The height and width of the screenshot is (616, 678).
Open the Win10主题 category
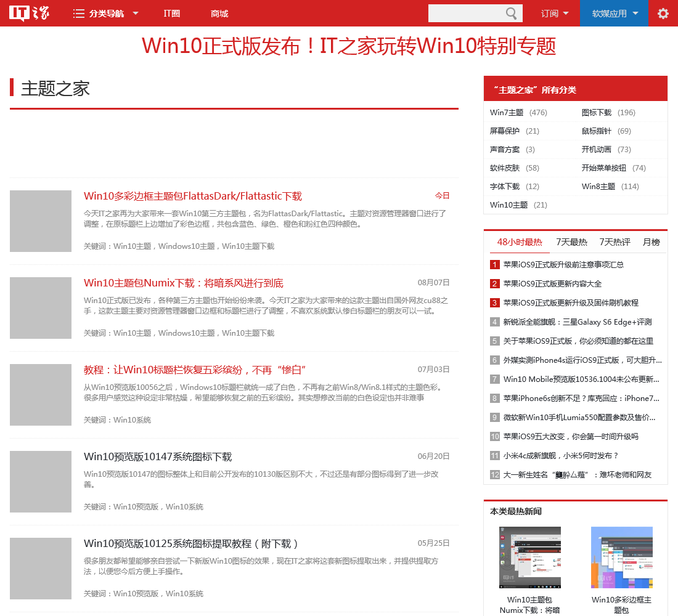point(508,205)
